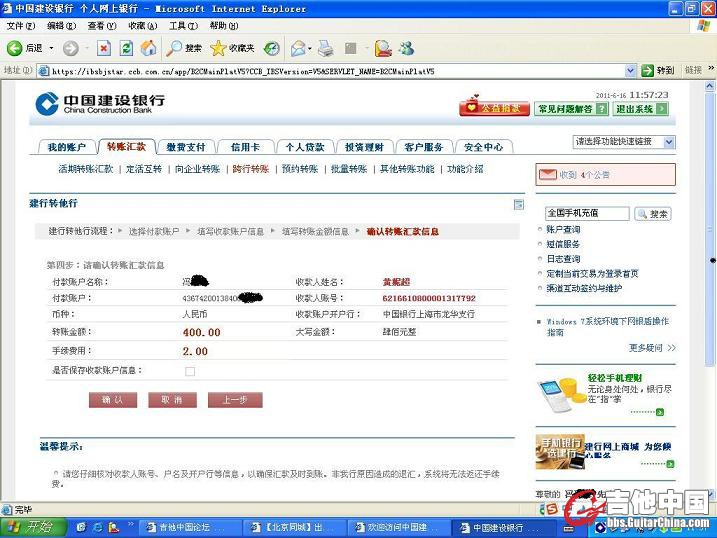Open the Back button history dropdown arrow

tap(51, 48)
